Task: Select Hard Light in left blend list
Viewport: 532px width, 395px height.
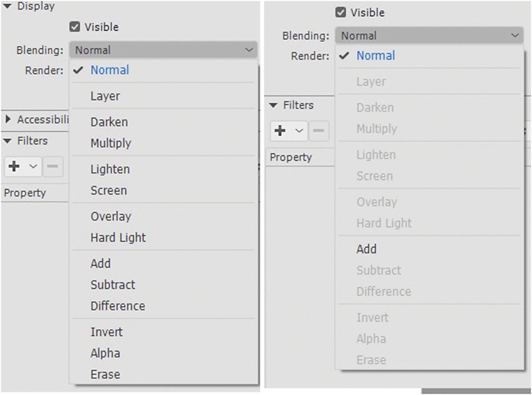Action: point(118,237)
